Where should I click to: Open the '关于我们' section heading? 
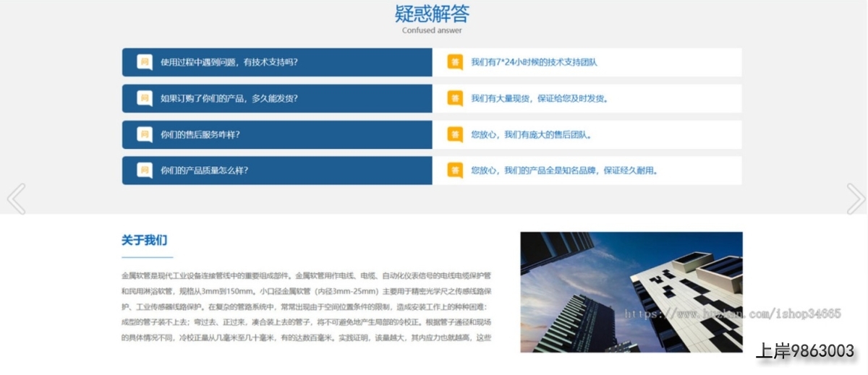point(144,241)
